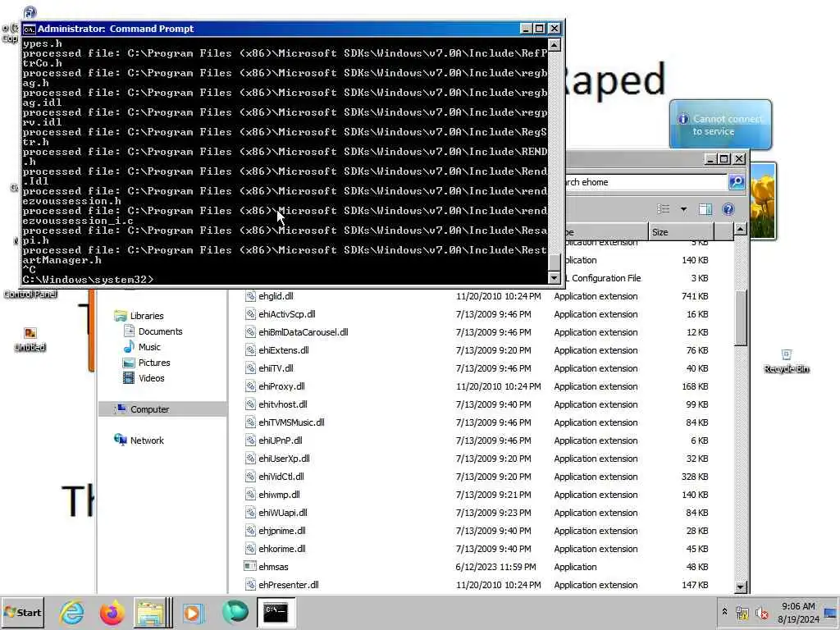Select file ehiTVMSMusic.dll
The height and width of the screenshot is (630, 840).
point(291,422)
